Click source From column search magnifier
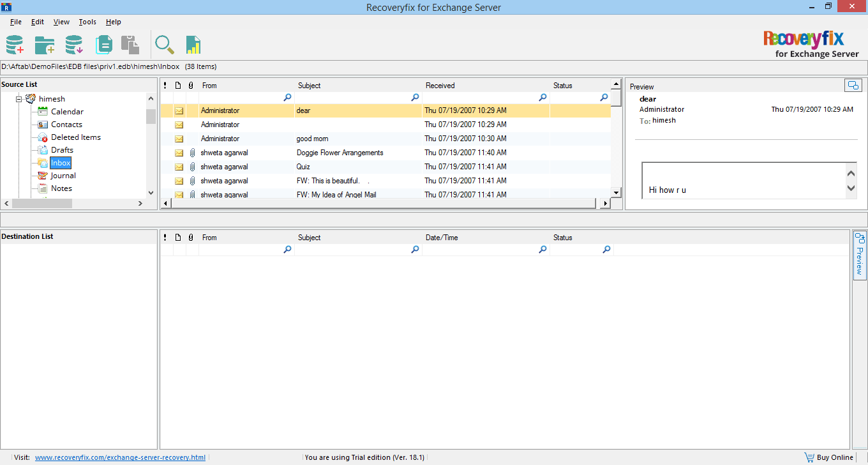This screenshot has width=868, height=465. (287, 98)
